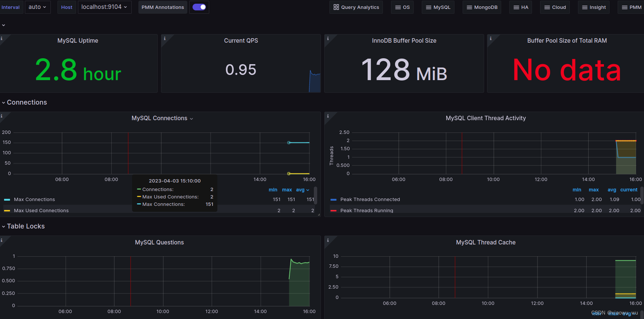Viewport: 644px width, 319px height.
Task: Click the hamburger icon beside MySQL
Action: pyautogui.click(x=428, y=7)
